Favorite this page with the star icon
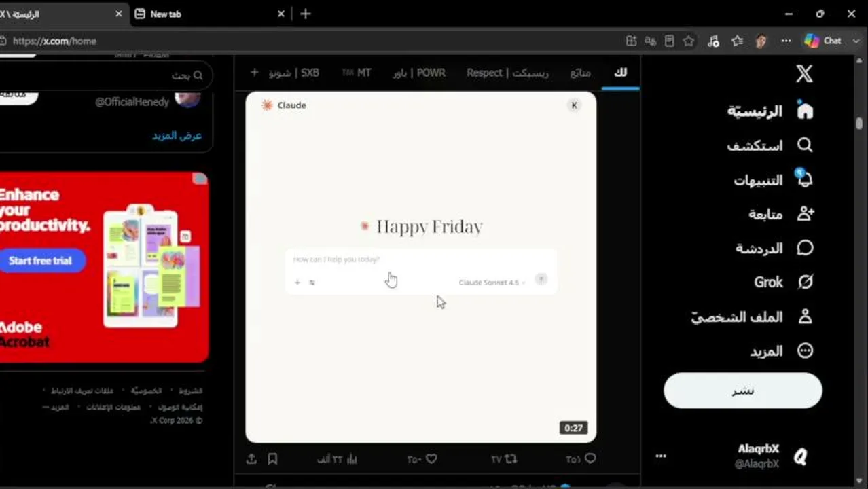Image resolution: width=868 pixels, height=489 pixels. click(689, 41)
